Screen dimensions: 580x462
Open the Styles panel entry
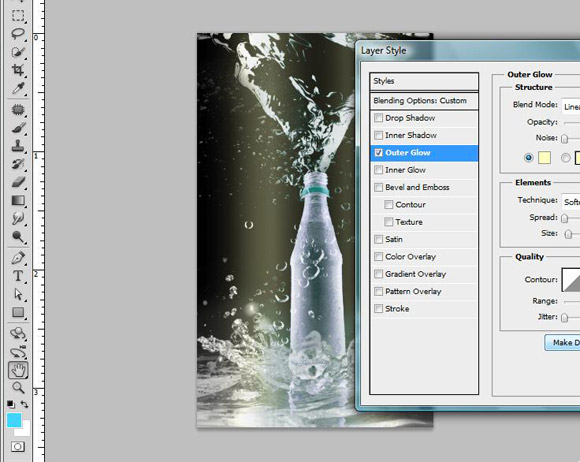tap(424, 81)
